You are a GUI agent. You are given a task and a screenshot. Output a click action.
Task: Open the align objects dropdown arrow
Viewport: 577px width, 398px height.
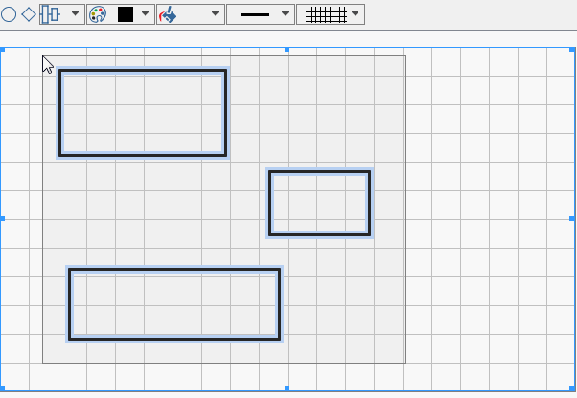point(75,14)
